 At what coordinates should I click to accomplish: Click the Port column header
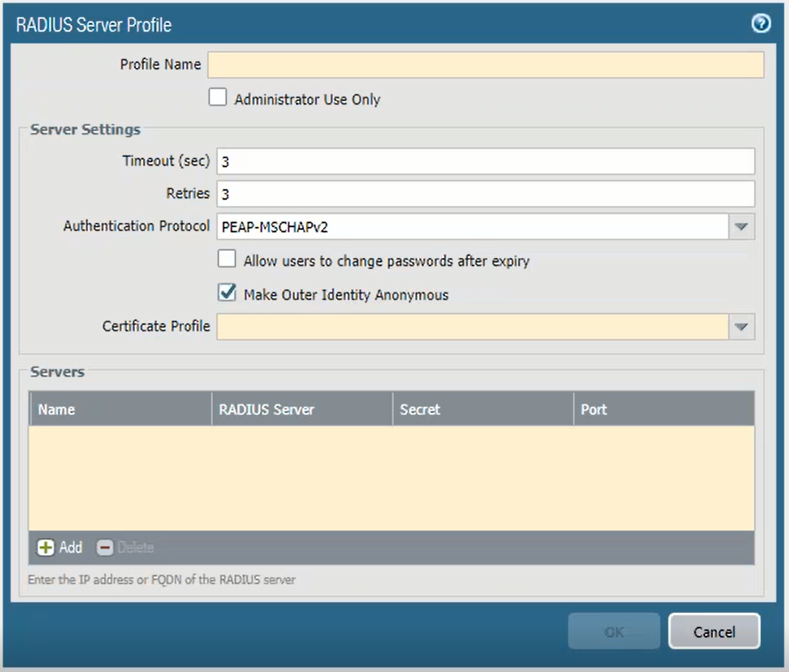tap(663, 409)
